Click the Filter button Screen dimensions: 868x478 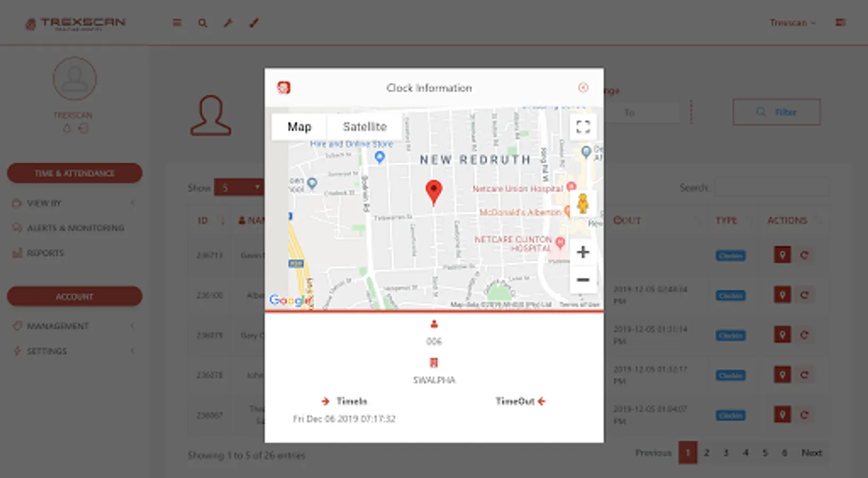click(777, 112)
